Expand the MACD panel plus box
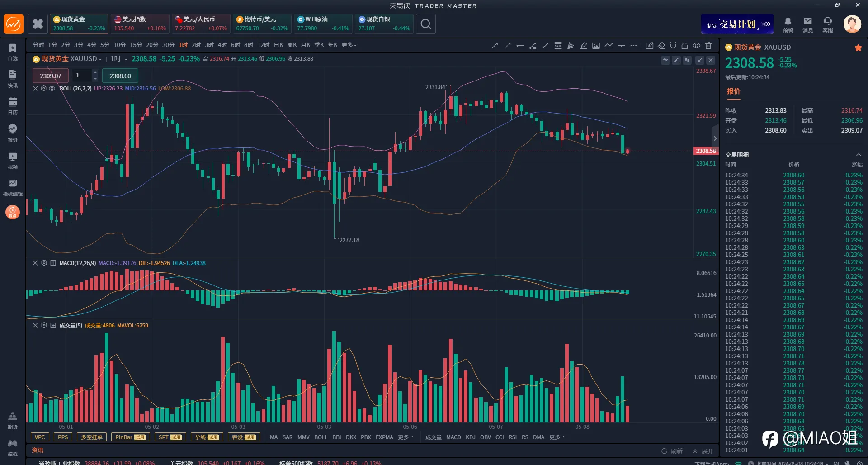Viewport: 868px width, 465px height. 53,263
